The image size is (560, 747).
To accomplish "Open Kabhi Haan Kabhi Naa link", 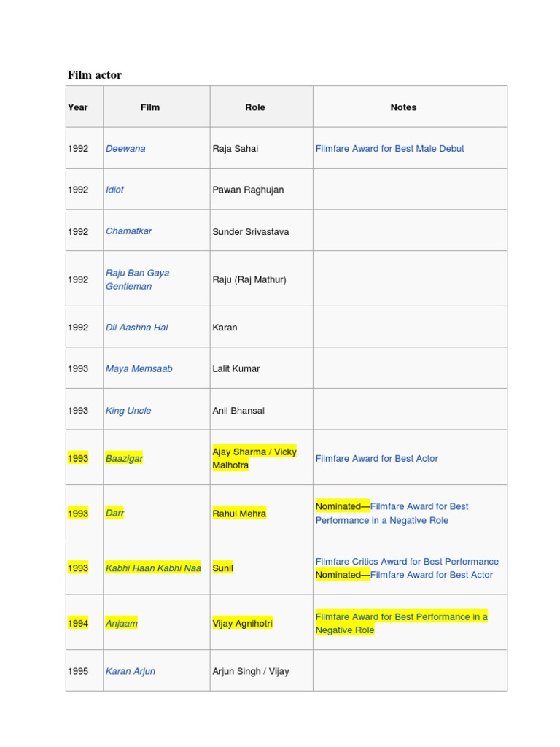I will click(x=153, y=568).
